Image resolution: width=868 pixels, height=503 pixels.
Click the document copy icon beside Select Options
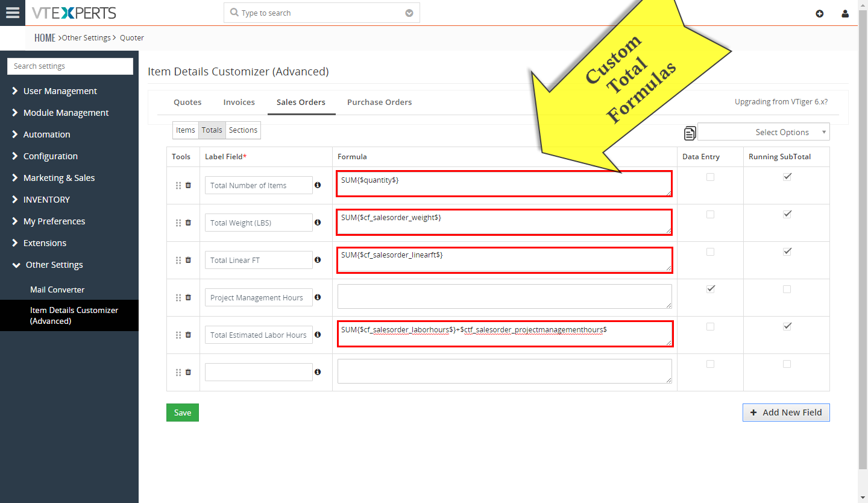point(690,133)
